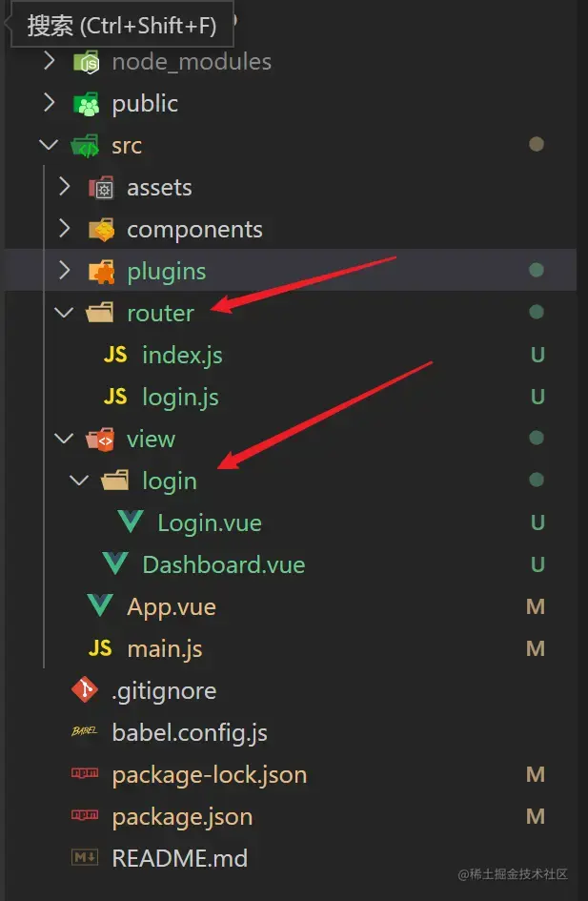Click the git icon beside .gitignore
This screenshot has width=588, height=901.
[85, 689]
